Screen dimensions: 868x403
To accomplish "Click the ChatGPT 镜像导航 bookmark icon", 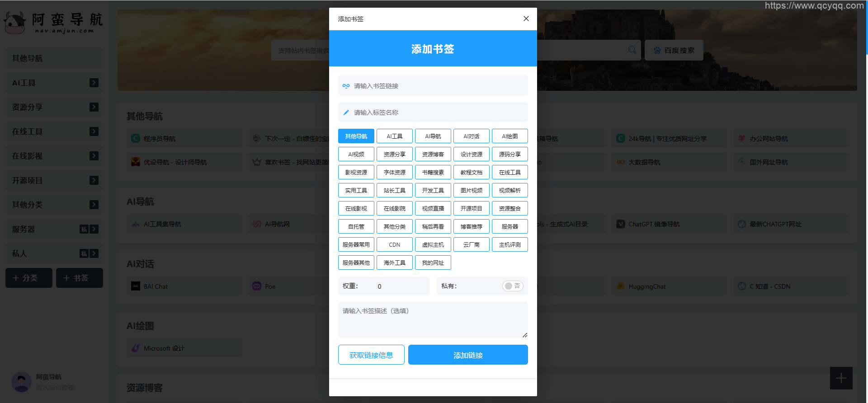I will click(x=621, y=224).
